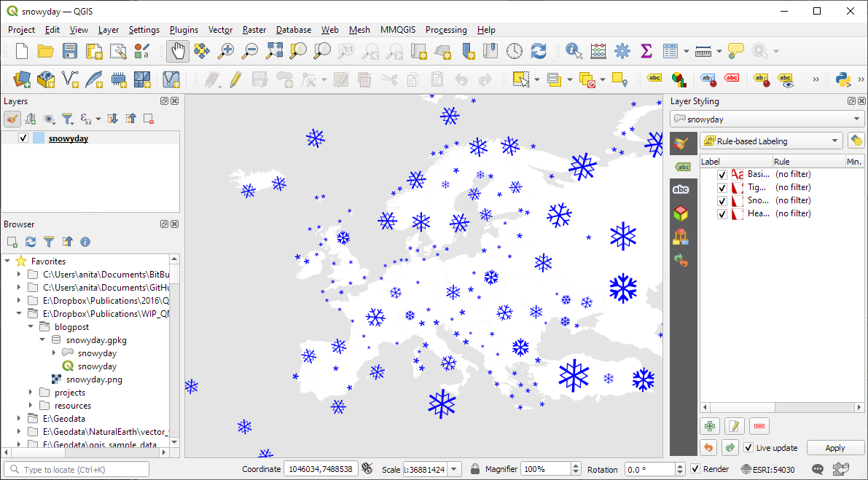This screenshot has height=480, width=868.
Task: Click the Save Project floppy disk icon
Action: click(x=70, y=51)
